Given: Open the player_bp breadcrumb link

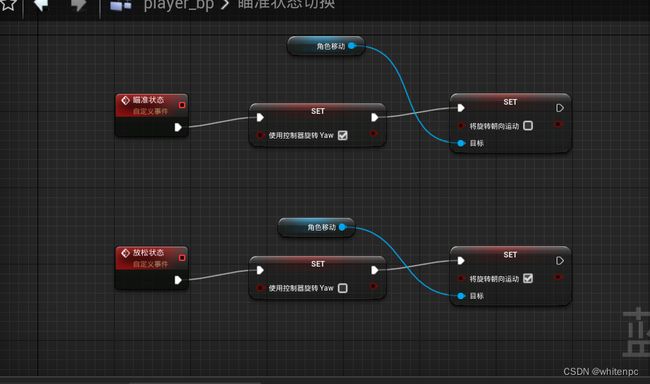Looking at the screenshot, I should (x=179, y=5).
